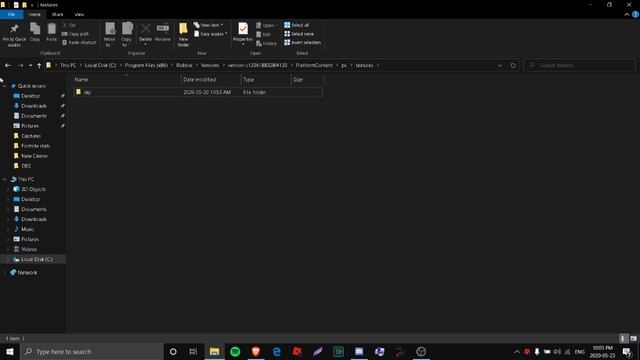Click the Pin to Quick access icon
Image resolution: width=640 pixels, height=360 pixels.
point(14,29)
